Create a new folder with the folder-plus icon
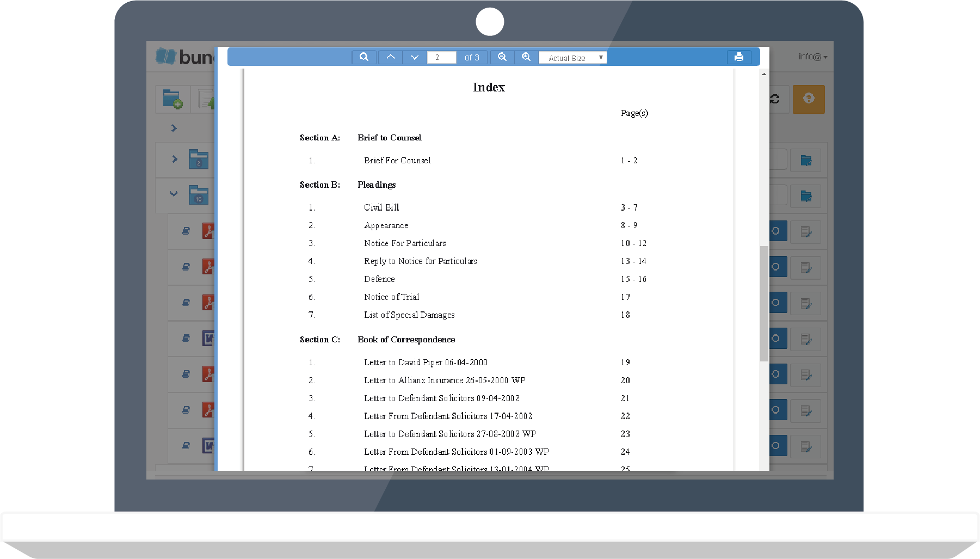The image size is (980, 559). (172, 99)
